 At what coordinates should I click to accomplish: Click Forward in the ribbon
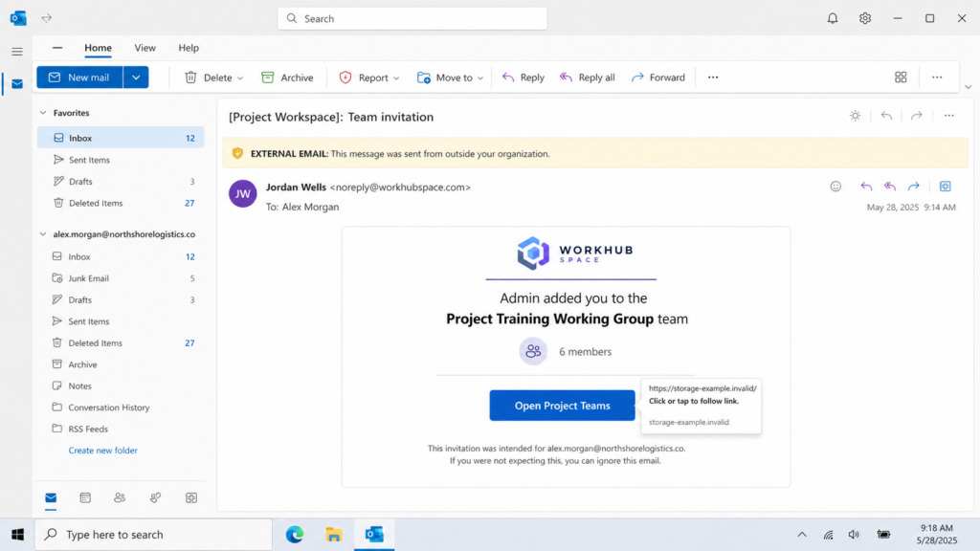tap(658, 77)
